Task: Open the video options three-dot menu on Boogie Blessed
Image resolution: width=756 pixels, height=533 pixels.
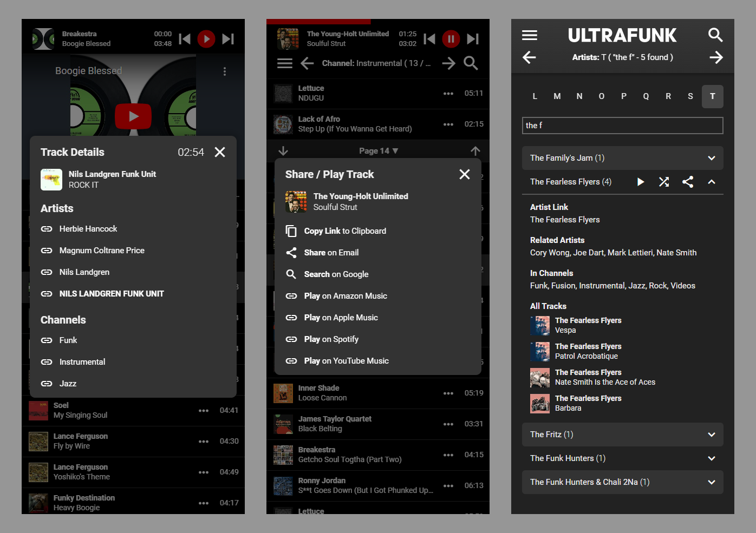Action: pyautogui.click(x=225, y=71)
